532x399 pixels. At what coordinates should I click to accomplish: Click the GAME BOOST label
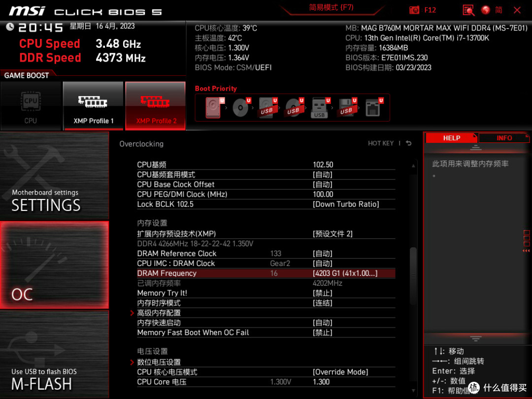pyautogui.click(x=27, y=75)
